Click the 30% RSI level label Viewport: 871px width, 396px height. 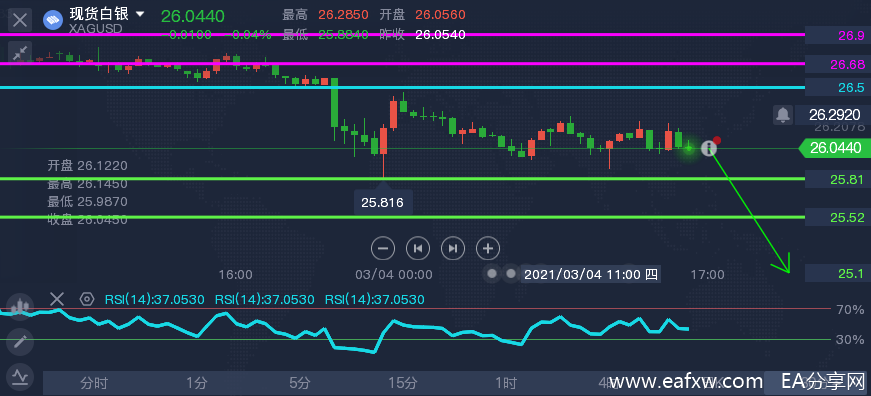click(850, 339)
